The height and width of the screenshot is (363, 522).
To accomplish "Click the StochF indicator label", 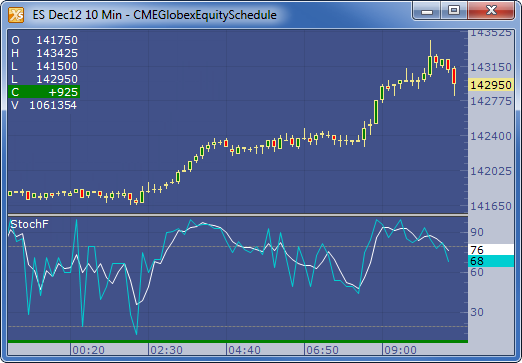I will tap(29, 224).
